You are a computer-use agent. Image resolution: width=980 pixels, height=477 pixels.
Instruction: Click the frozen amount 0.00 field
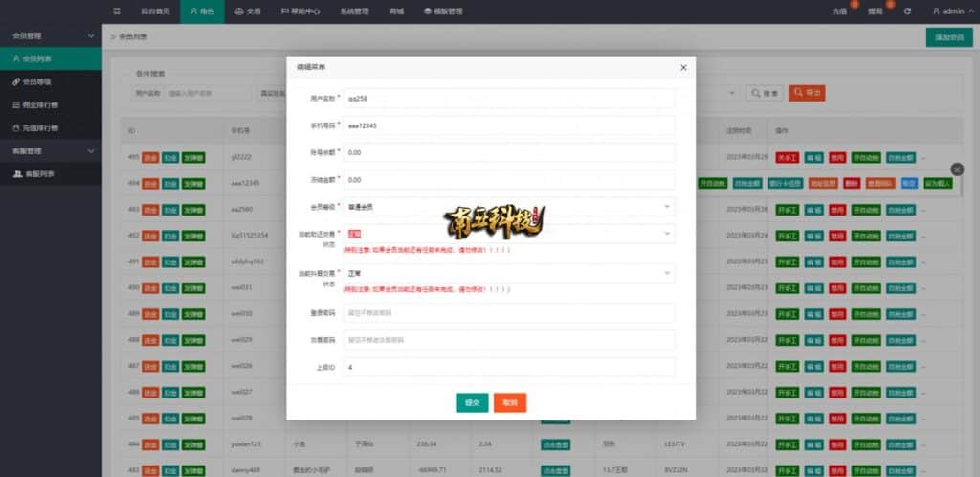(509, 179)
